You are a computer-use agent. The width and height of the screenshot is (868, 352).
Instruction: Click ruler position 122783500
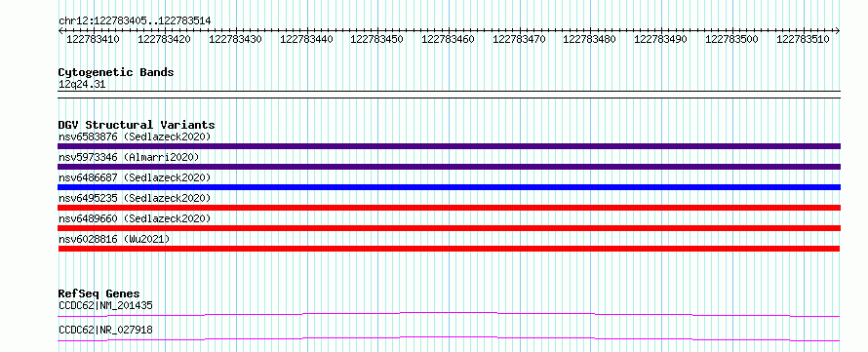731,39
